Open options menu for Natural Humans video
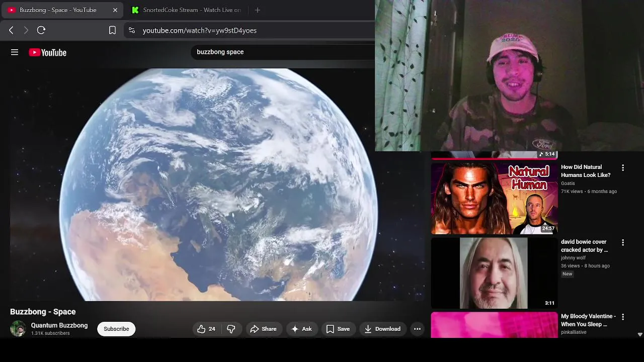The image size is (644, 362). coord(623,168)
